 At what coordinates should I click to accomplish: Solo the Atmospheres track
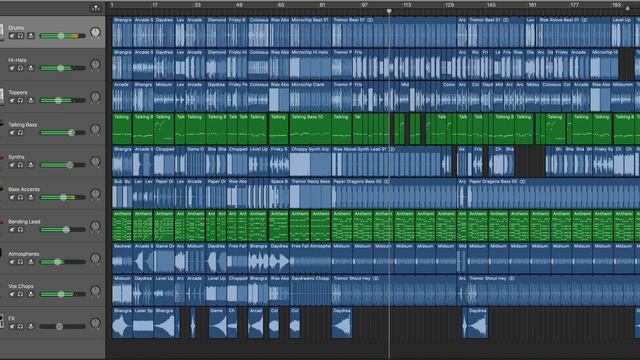pyautogui.click(x=20, y=262)
